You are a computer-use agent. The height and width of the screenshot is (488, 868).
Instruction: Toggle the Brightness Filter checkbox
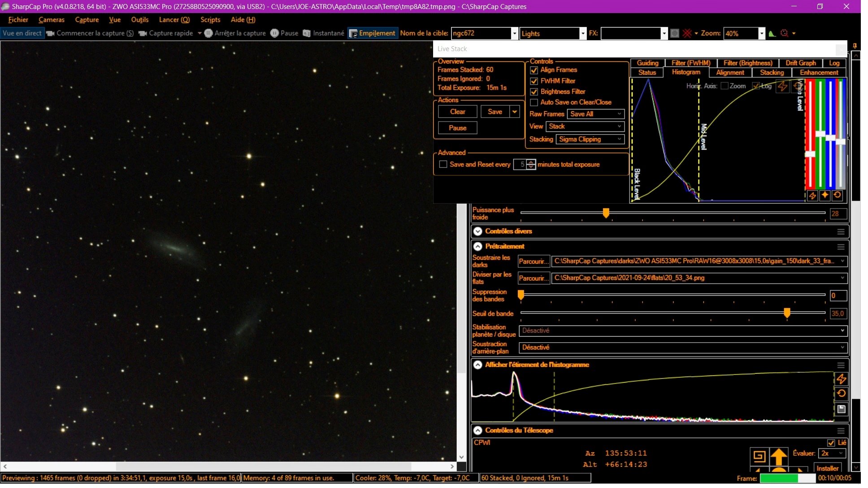[534, 92]
